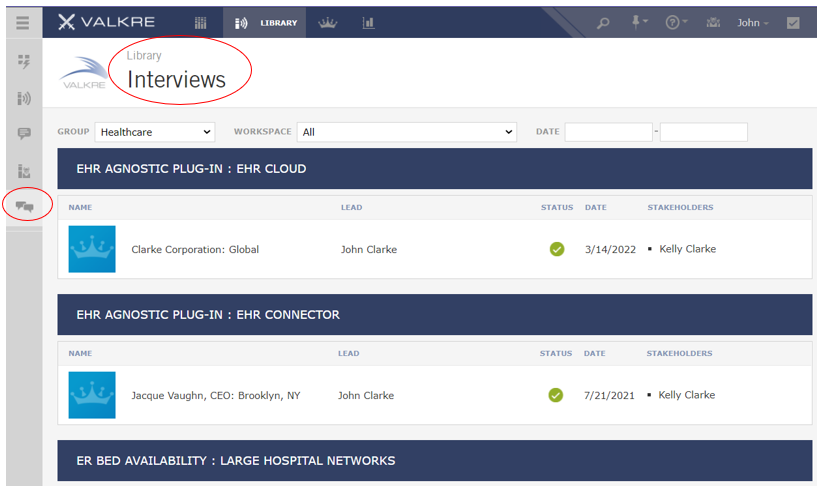Click the sidebar grid lightning icon
Image resolution: width=817 pixels, height=486 pixels.
pyautogui.click(x=24, y=61)
